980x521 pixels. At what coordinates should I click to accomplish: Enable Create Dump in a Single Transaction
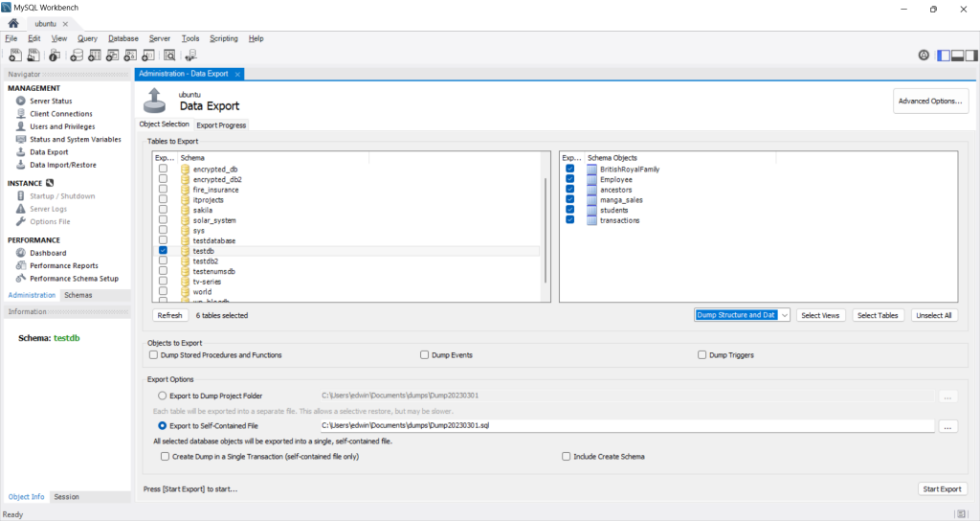point(165,457)
